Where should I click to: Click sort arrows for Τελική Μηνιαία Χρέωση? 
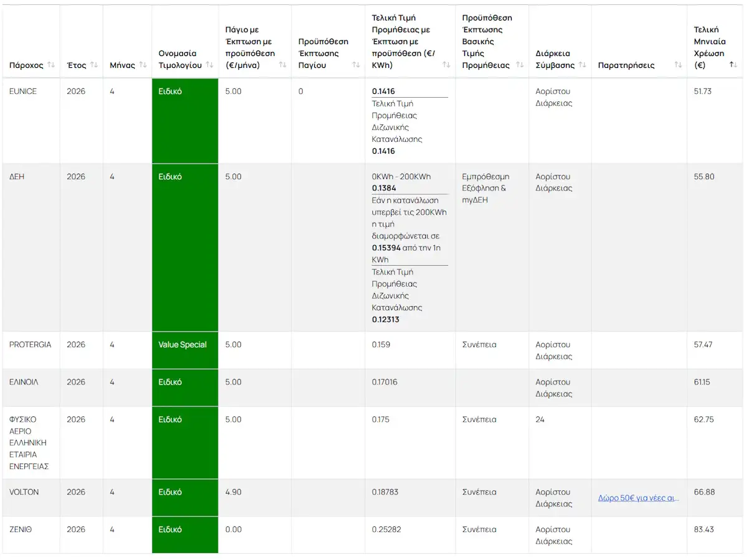pos(733,65)
